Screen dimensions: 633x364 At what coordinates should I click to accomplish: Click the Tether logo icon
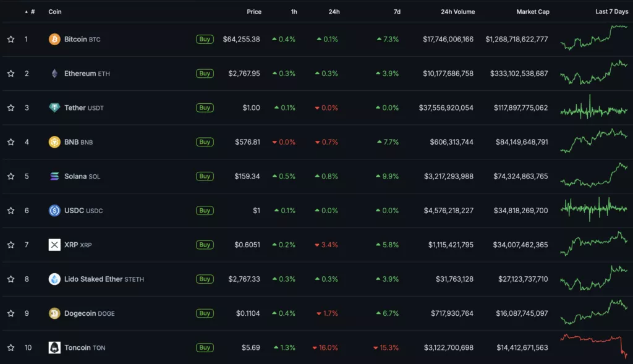(x=54, y=108)
